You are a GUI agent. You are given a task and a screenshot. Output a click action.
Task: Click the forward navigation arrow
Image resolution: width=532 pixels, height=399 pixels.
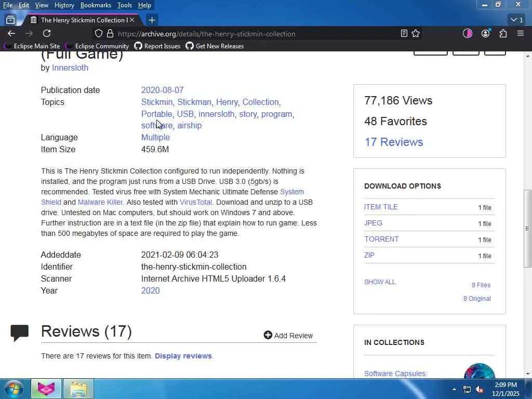[29, 34]
